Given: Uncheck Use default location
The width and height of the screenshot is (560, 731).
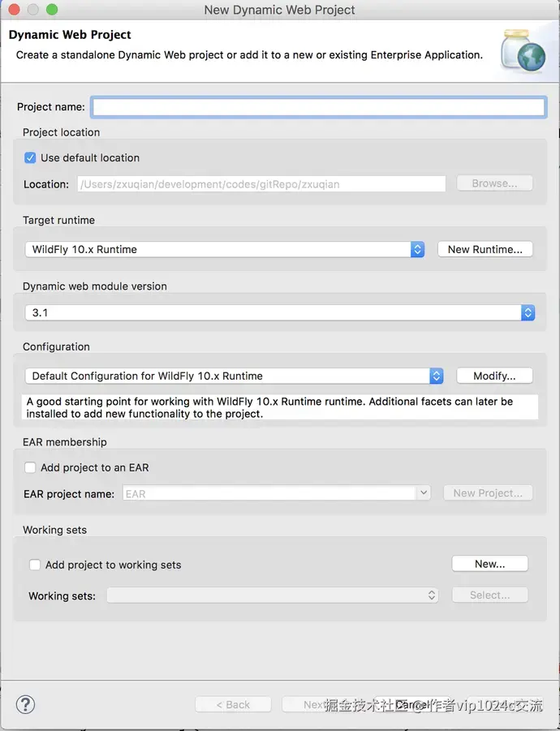Looking at the screenshot, I should 30,157.
